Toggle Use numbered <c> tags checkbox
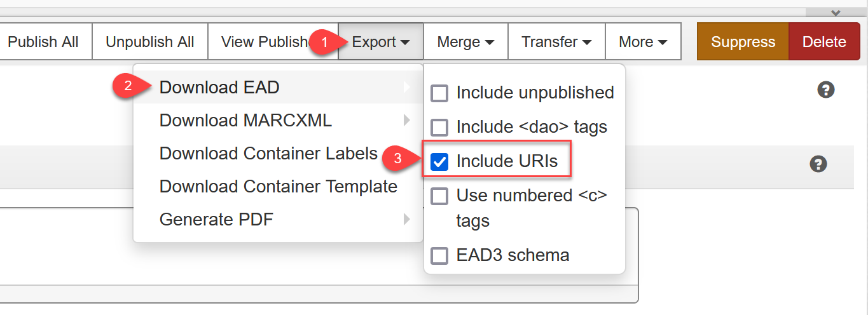Viewport: 868px width, 315px height. click(x=439, y=196)
